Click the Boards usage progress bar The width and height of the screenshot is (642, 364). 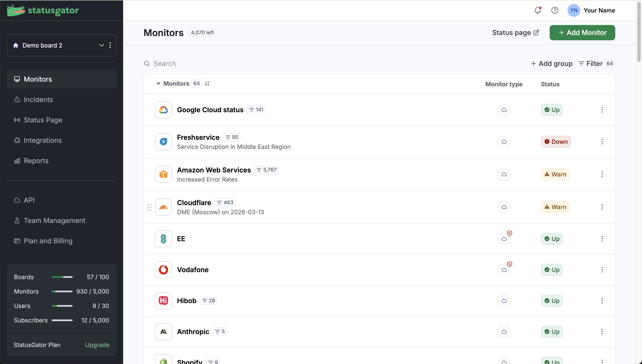coord(62,277)
